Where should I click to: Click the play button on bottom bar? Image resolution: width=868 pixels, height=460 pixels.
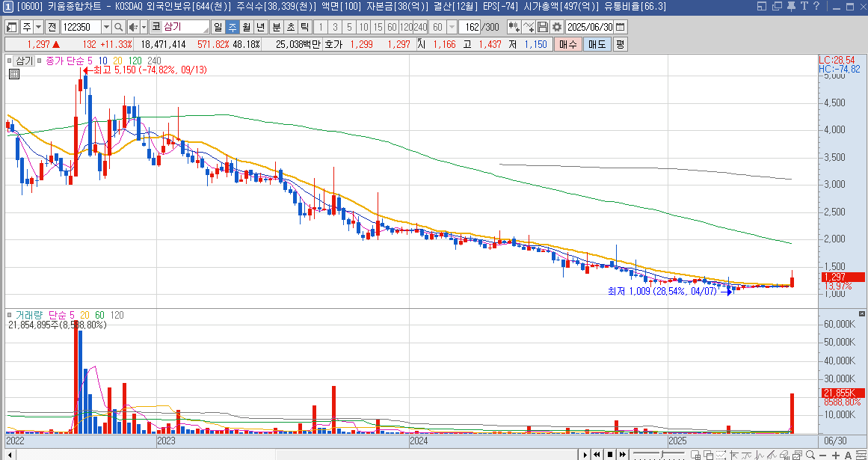click(585, 455)
